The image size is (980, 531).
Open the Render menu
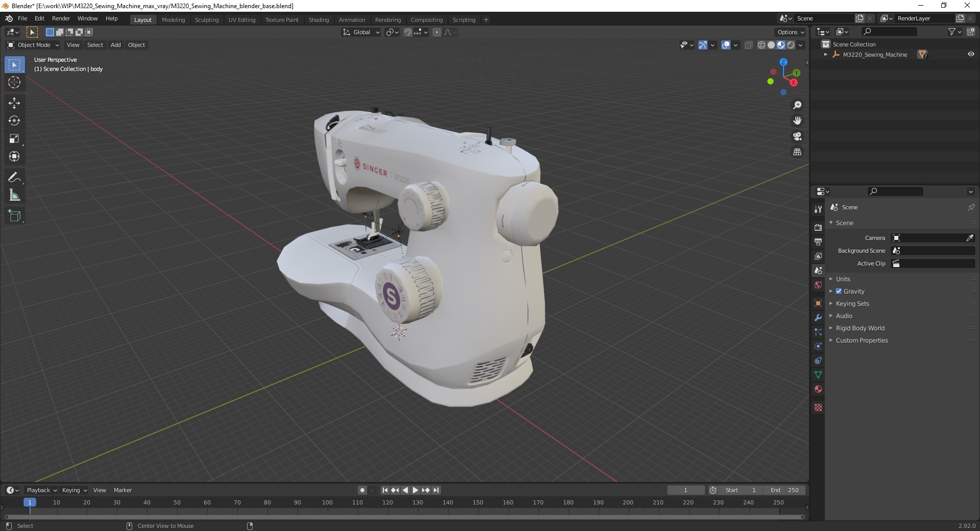[61, 18]
